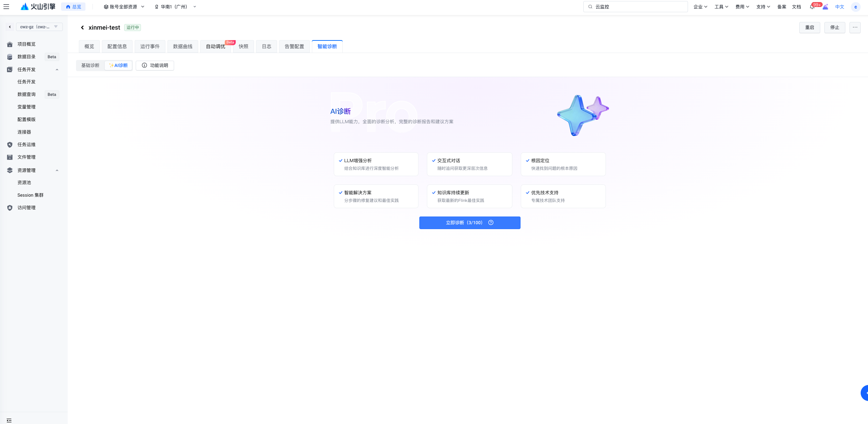Click the notification bell icon
Screen dimensions: 868x424
pos(812,7)
